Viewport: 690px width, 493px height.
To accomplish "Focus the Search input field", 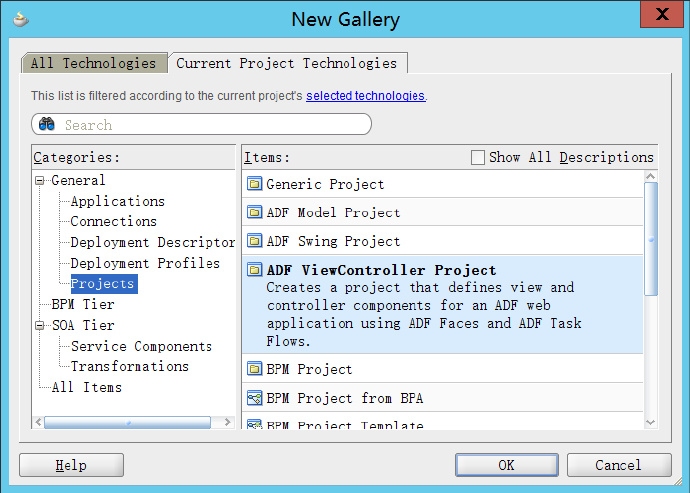I will pos(202,124).
